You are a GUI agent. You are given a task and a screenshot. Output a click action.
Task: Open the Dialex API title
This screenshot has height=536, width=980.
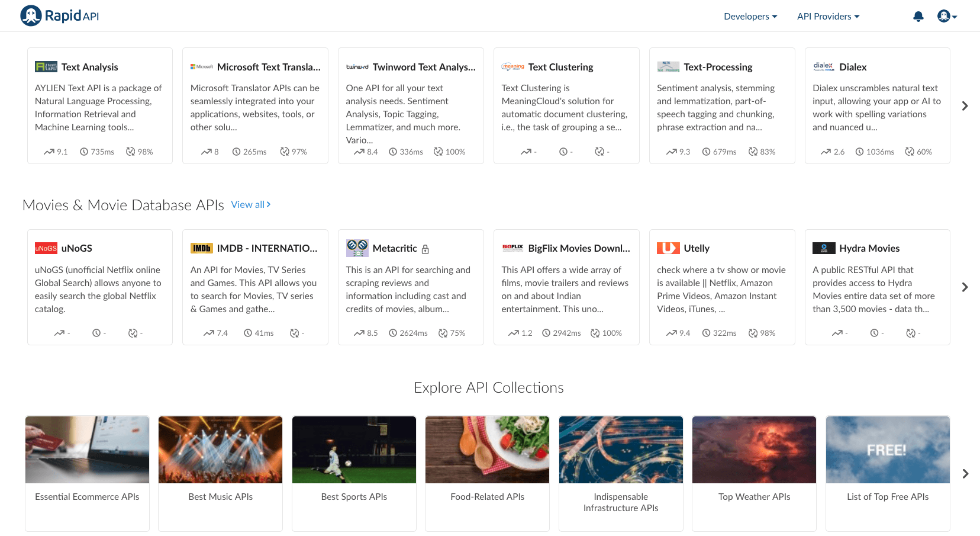[853, 67]
